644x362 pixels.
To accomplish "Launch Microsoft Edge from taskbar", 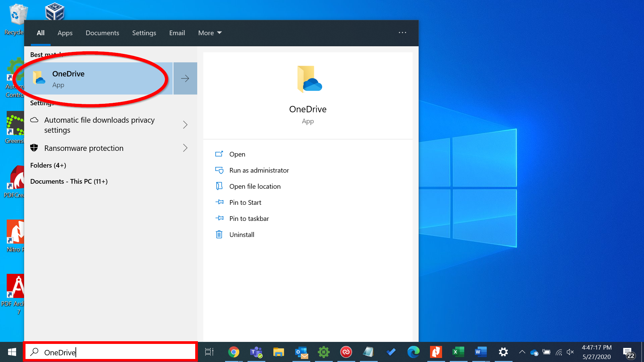I will pyautogui.click(x=413, y=352).
